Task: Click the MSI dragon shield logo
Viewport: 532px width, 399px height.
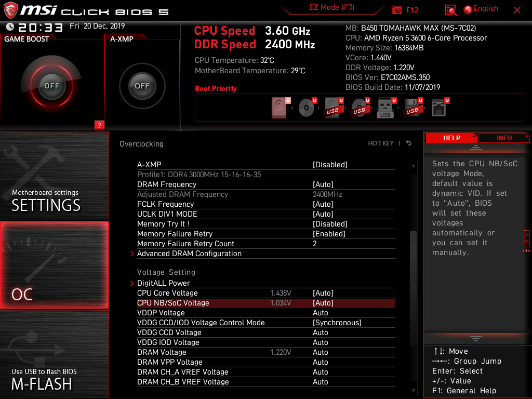Action: [x=10, y=10]
